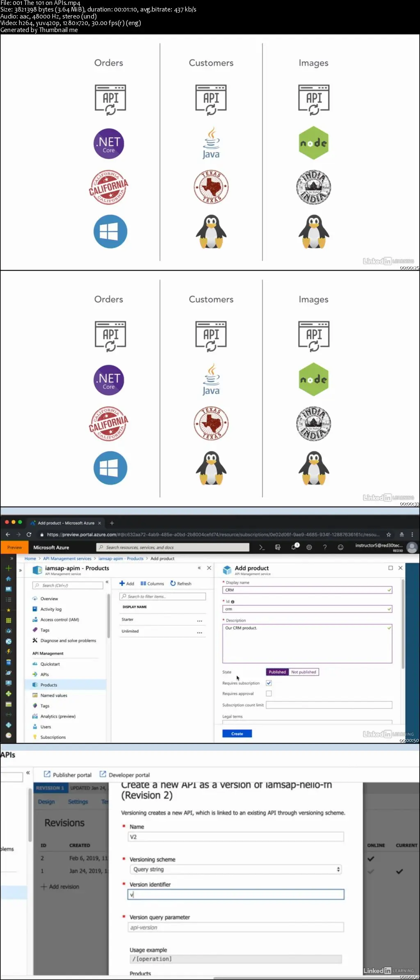Collapse APIs page menu with double chevron
Image resolution: width=420 pixels, height=980 pixels.
(28, 772)
